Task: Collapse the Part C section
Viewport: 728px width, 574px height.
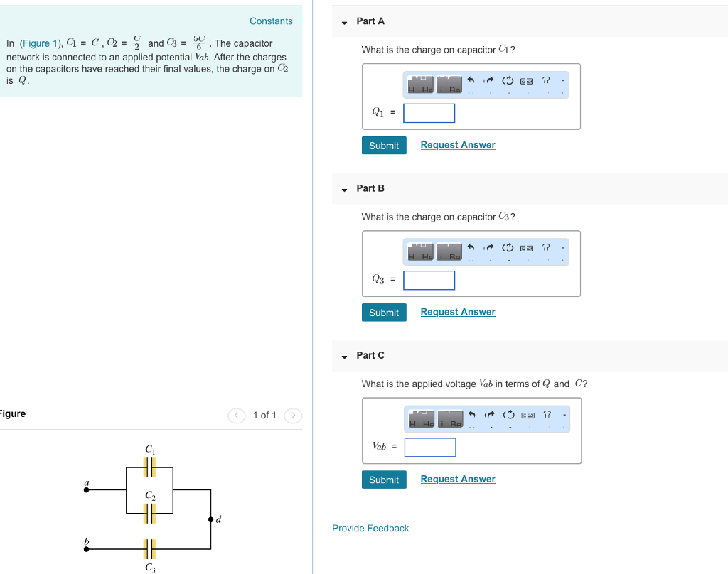Action: pyautogui.click(x=344, y=356)
